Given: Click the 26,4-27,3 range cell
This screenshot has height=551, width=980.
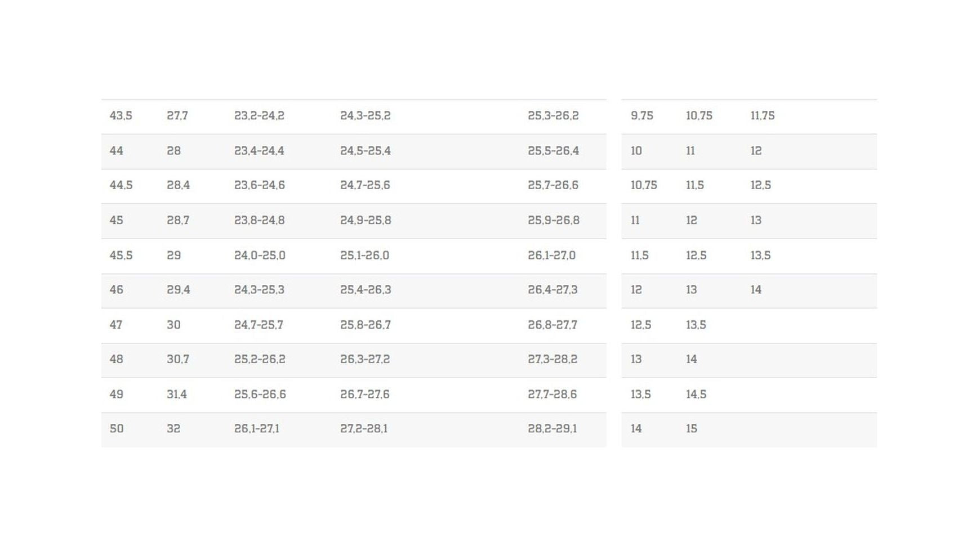Looking at the screenshot, I should [553, 290].
